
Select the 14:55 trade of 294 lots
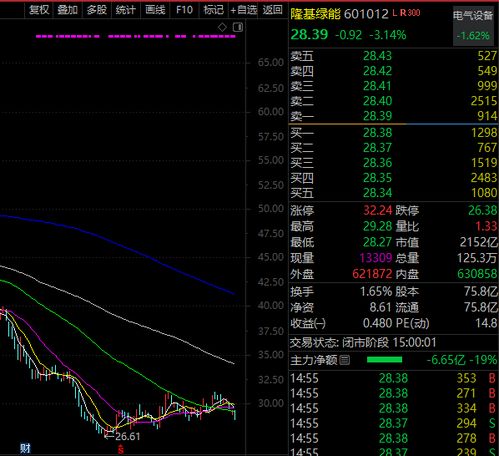[x=393, y=423]
